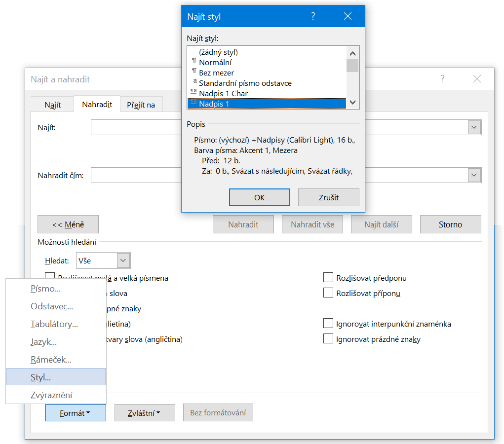The width and height of the screenshot is (504, 444).
Task: Open the Zvláštní special characters menu
Action: point(145,413)
